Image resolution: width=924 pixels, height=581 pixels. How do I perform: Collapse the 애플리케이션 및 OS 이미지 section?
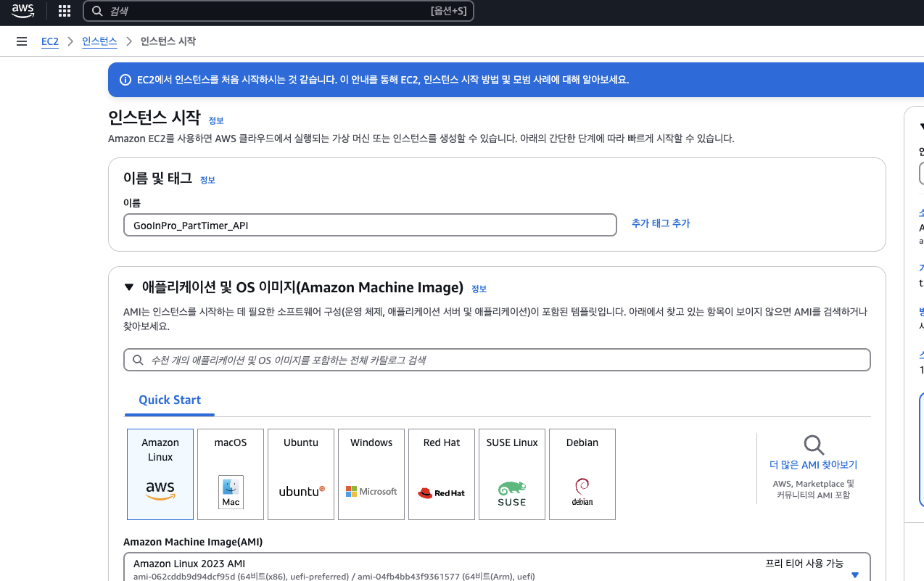129,288
